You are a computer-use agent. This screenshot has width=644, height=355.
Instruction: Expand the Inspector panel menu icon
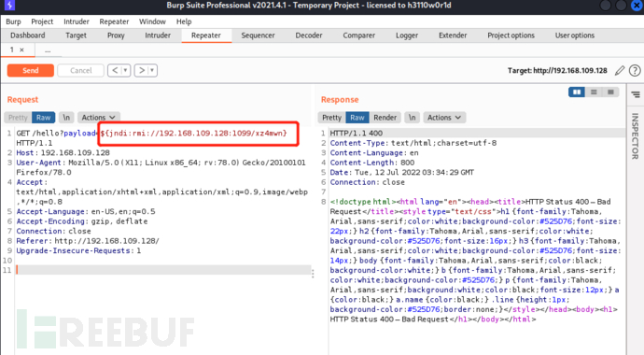[636, 95]
